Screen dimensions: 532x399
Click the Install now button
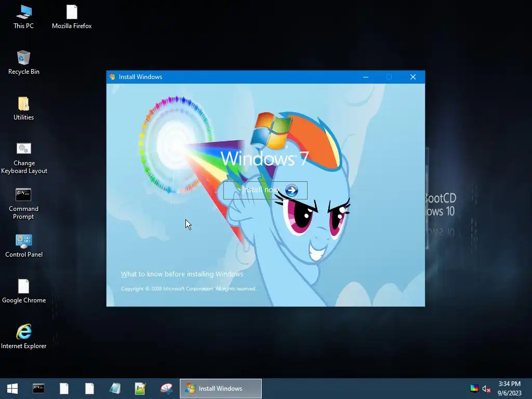click(x=265, y=190)
